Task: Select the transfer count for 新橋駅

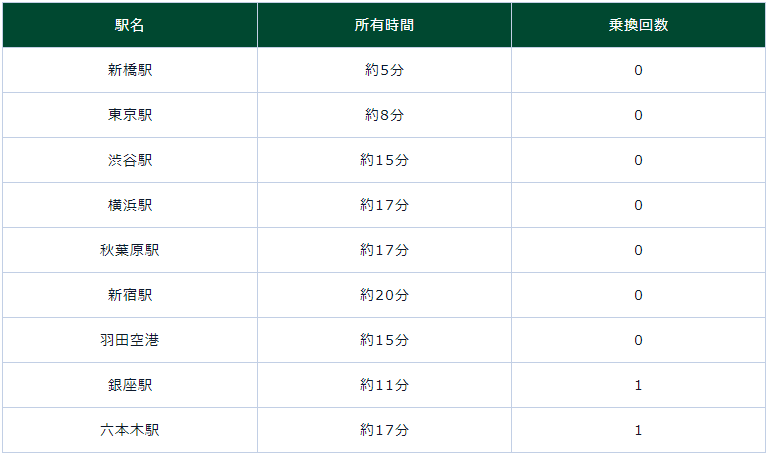Action: click(x=638, y=70)
